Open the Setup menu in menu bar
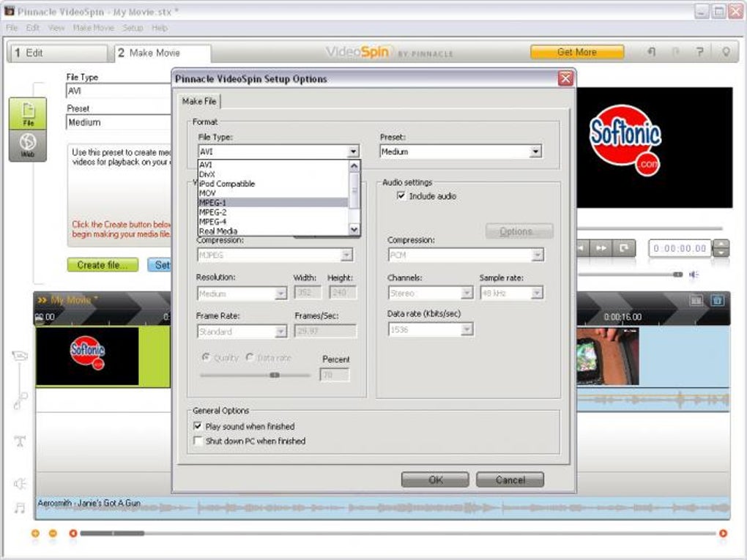The image size is (747, 560). tap(133, 28)
